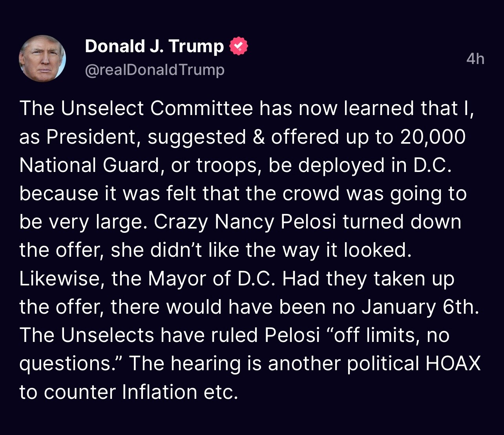Click the ampersand between suggested and offered
This screenshot has width=504, height=435.
click(x=259, y=137)
